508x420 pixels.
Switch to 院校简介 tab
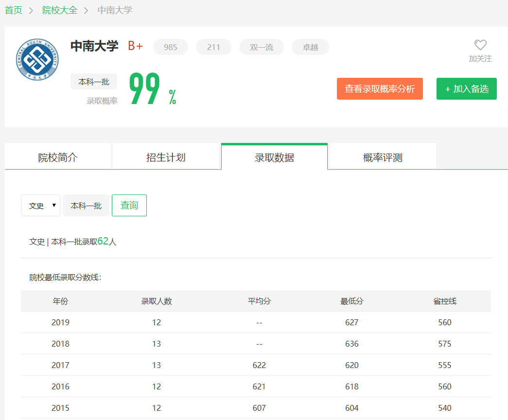(58, 157)
